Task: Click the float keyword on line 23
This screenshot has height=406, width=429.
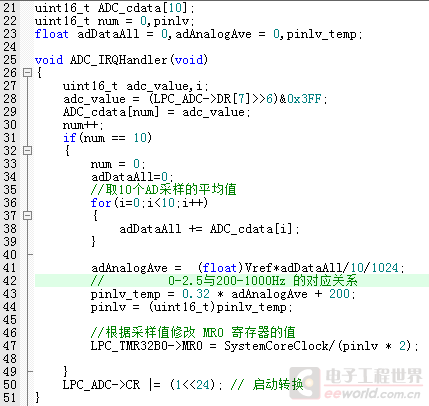Action: [52, 34]
